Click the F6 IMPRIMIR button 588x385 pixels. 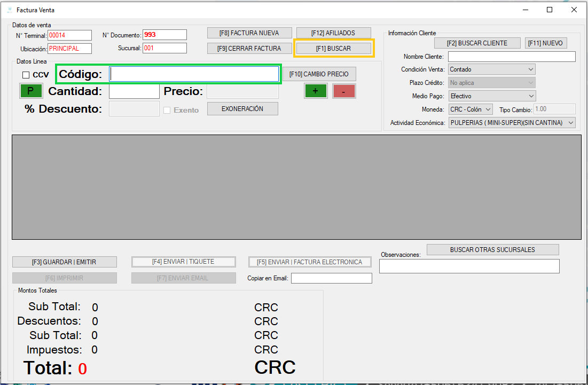[x=65, y=278]
